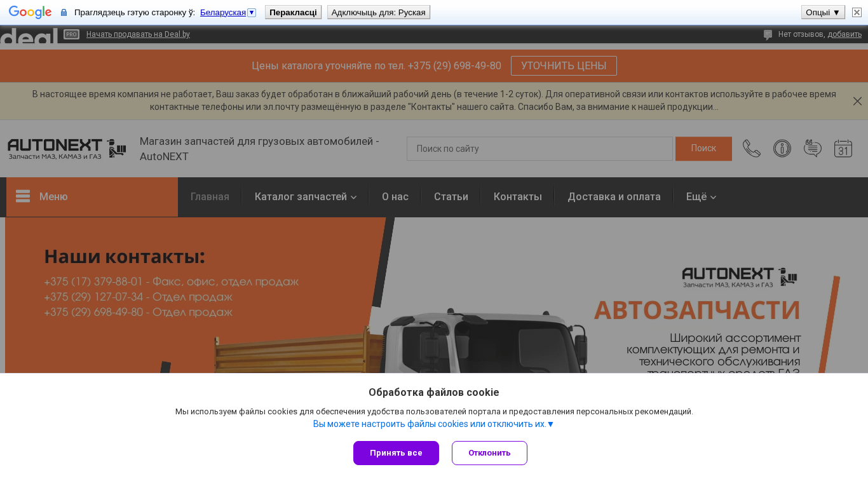The image size is (868, 488).
Task: Open the hamburger Меню sidebar
Action: pos(92,197)
